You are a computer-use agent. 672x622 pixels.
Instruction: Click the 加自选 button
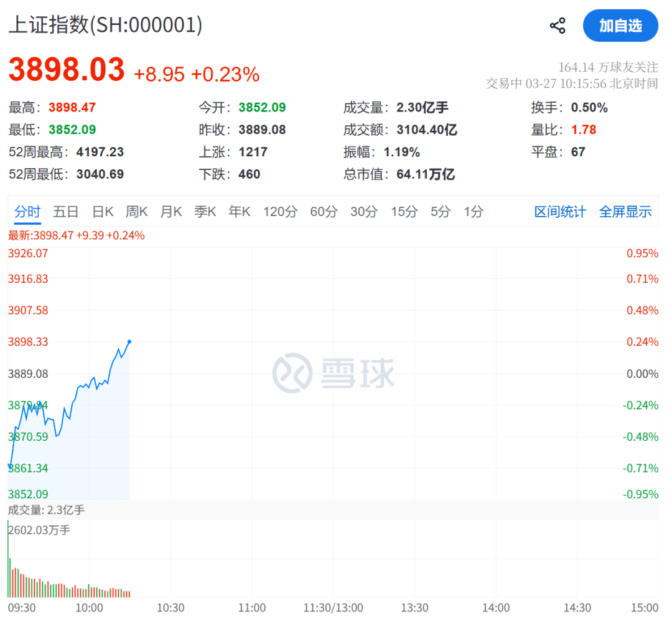click(620, 26)
